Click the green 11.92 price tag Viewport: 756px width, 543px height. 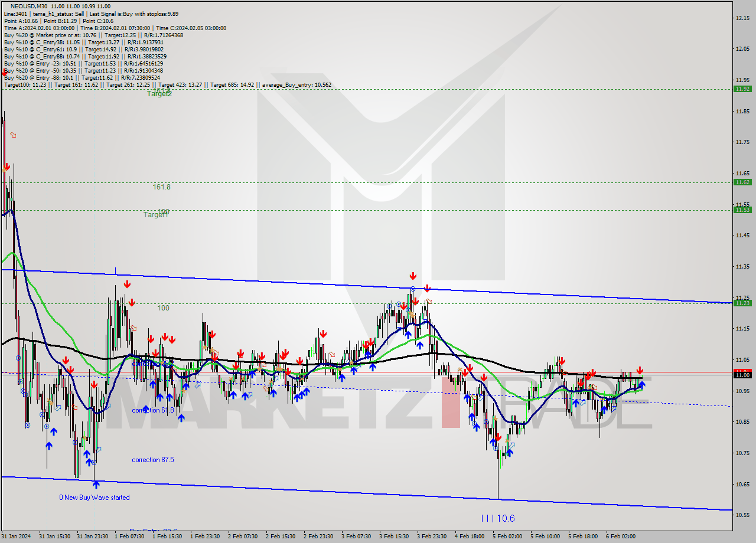pos(742,89)
